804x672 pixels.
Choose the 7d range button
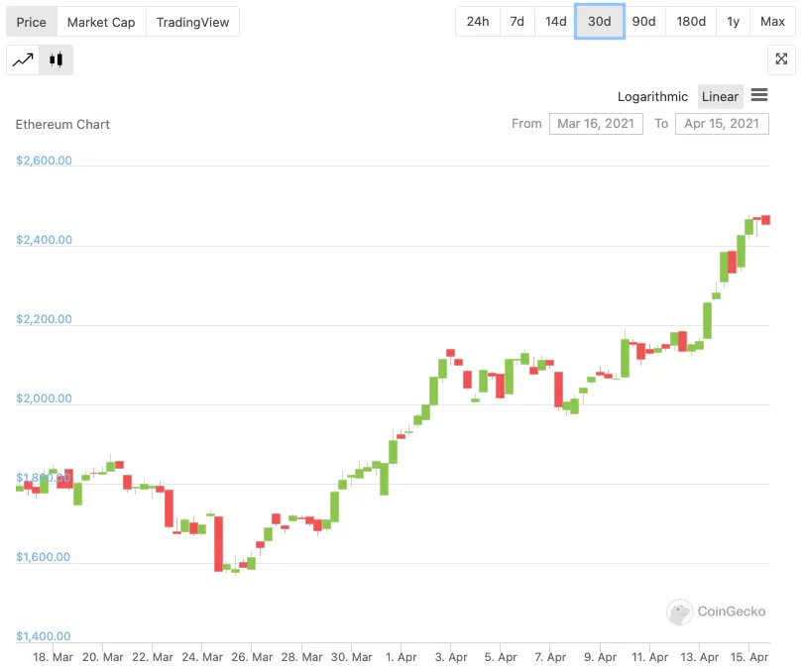point(517,22)
